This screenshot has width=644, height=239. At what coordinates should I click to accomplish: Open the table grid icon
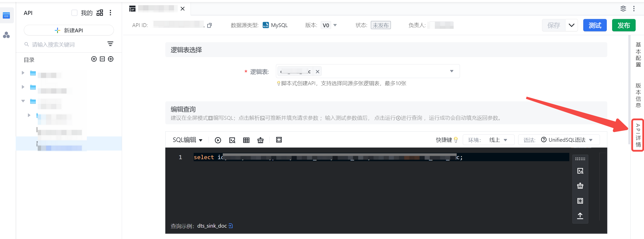pos(246,140)
